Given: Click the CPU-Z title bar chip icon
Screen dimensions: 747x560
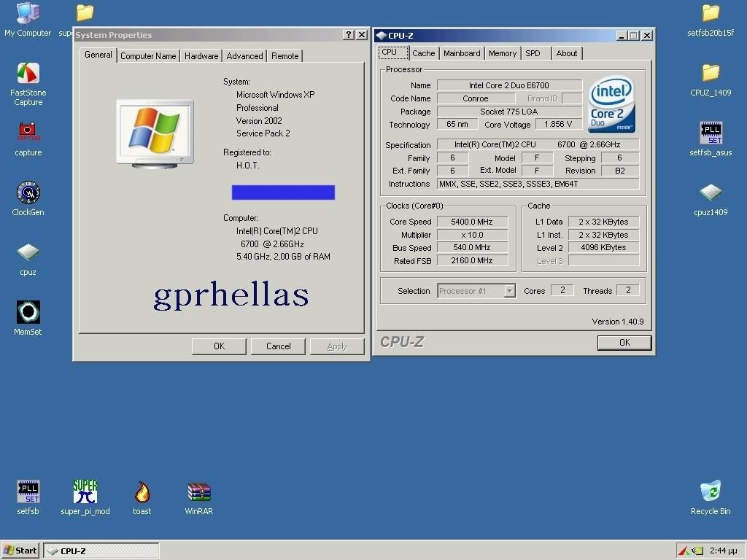Looking at the screenshot, I should [x=381, y=35].
